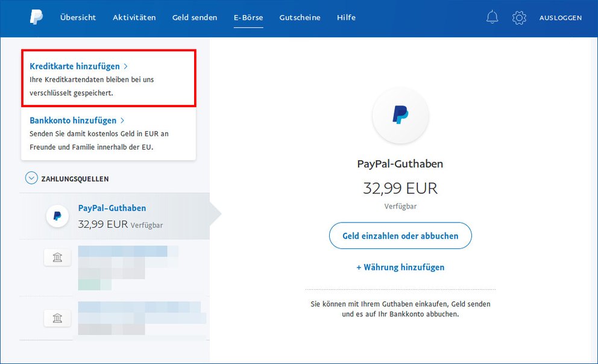Screen dimensions: 598x364
Task: Click the Bankkonto hinzufügen link
Action: click(x=77, y=121)
